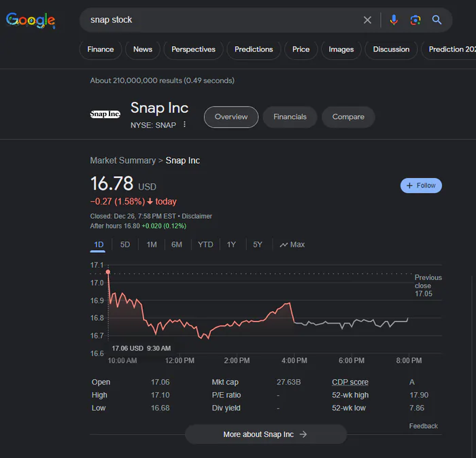Select the News filter chip
Screen dimensions: 476x458
tap(143, 50)
